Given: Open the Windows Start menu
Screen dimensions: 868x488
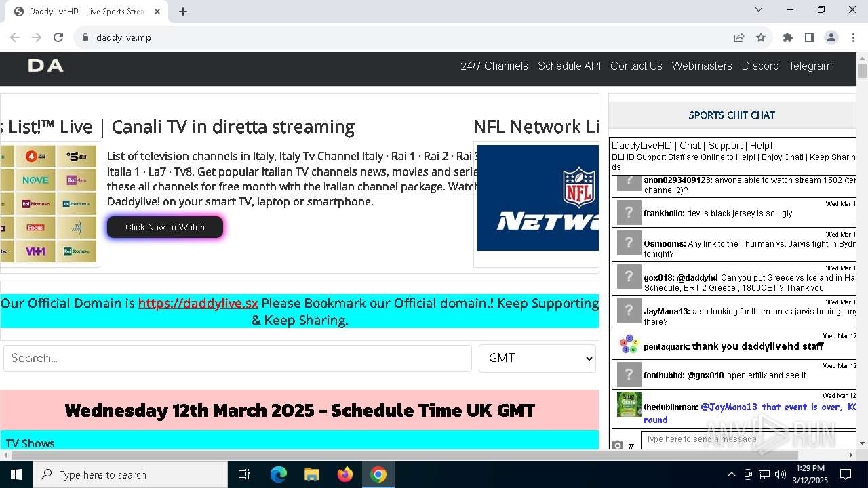Looking at the screenshot, I should click(x=16, y=474).
